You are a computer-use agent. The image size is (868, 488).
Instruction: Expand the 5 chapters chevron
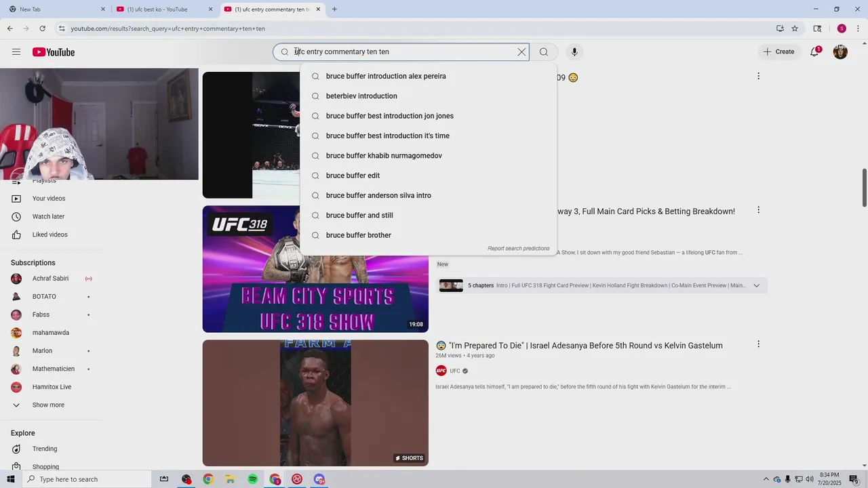click(757, 285)
